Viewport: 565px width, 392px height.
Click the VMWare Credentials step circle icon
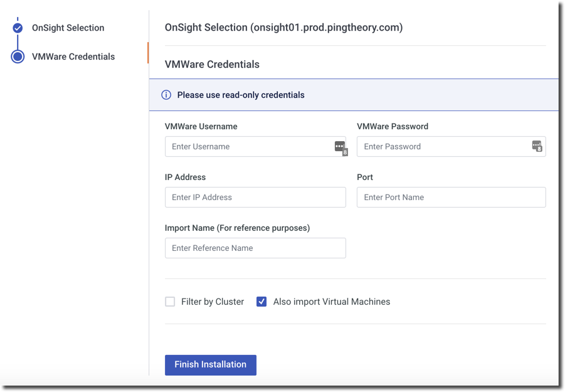pos(18,56)
